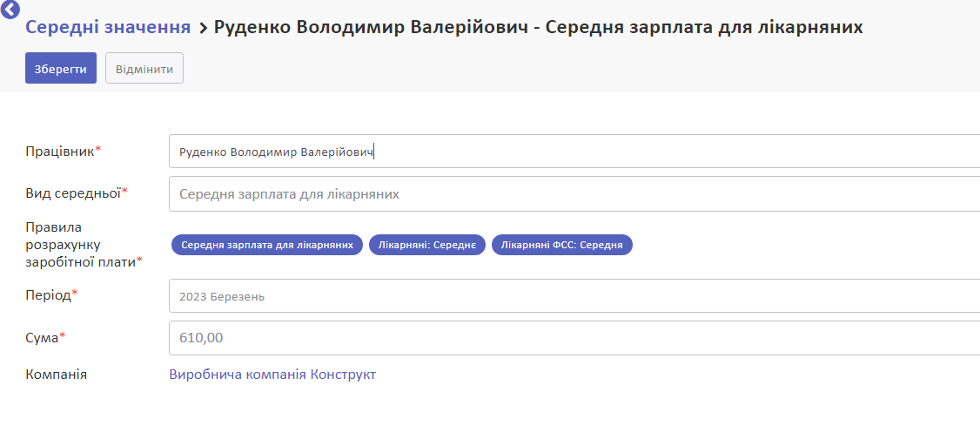This screenshot has width=980, height=446.
Task: Open the Період field showing 2023 Березень
Action: pos(574,296)
